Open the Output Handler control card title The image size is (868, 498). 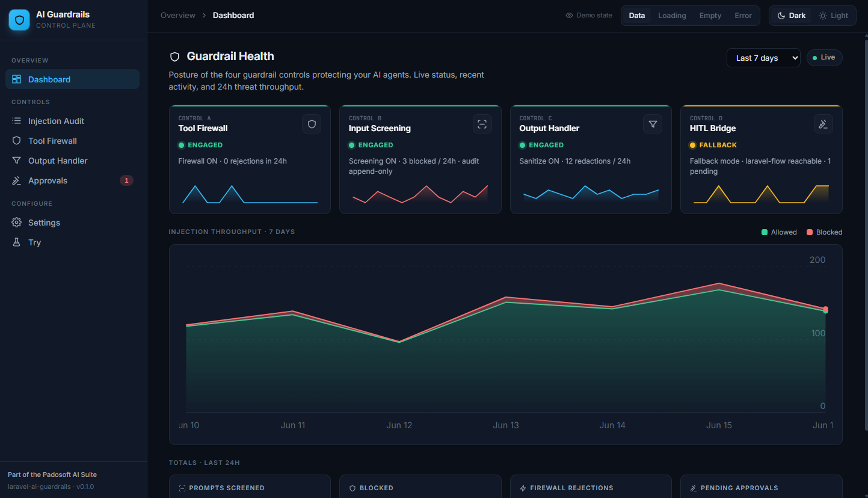click(x=549, y=128)
